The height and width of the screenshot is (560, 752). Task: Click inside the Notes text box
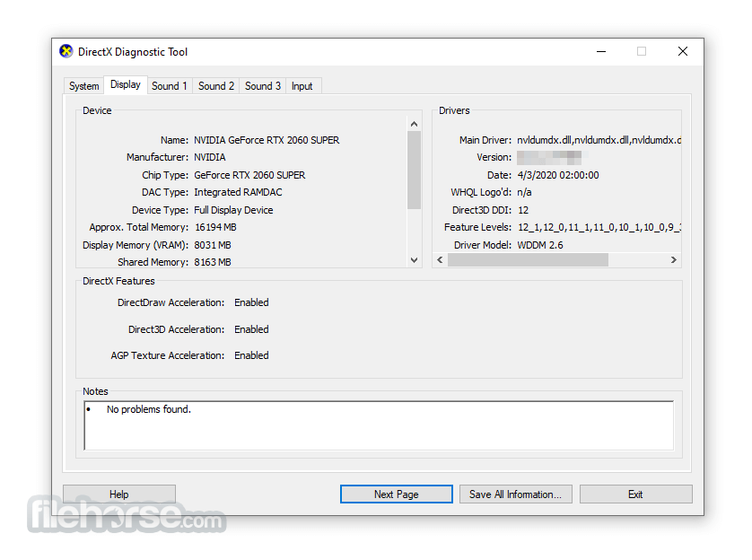[x=379, y=425]
